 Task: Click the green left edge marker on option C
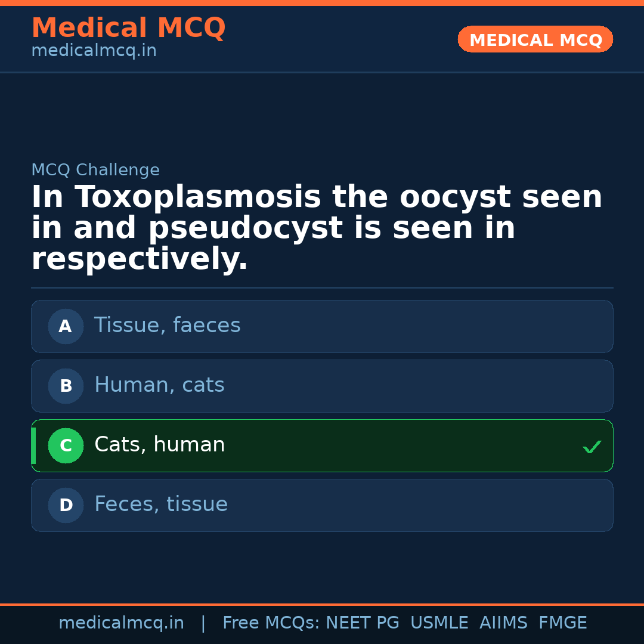click(33, 445)
